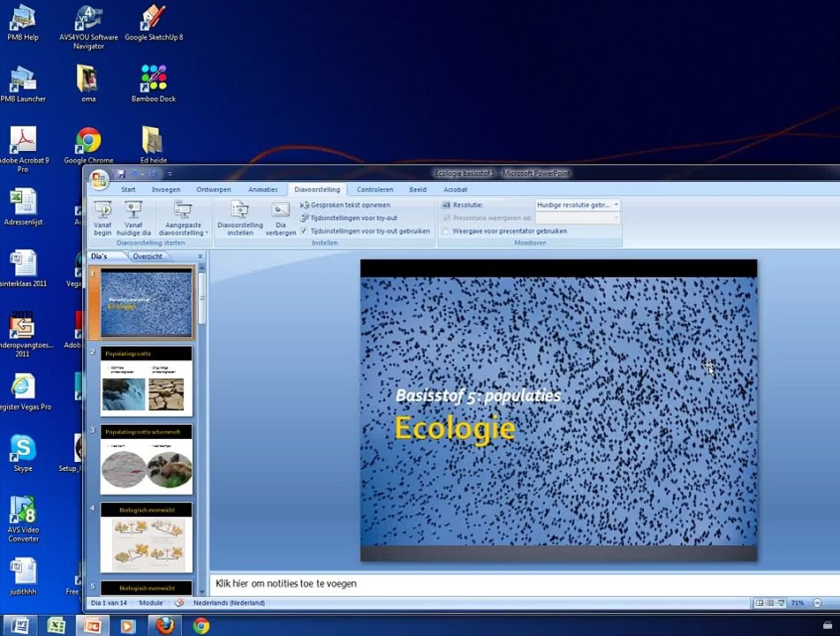
Task: Open Bamboo Dock desktop icon
Action: [154, 84]
